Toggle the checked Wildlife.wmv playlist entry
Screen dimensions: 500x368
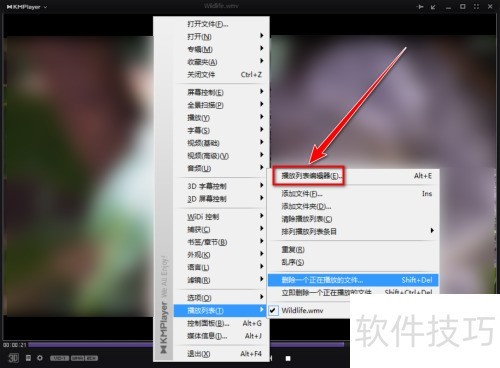[x=308, y=311]
